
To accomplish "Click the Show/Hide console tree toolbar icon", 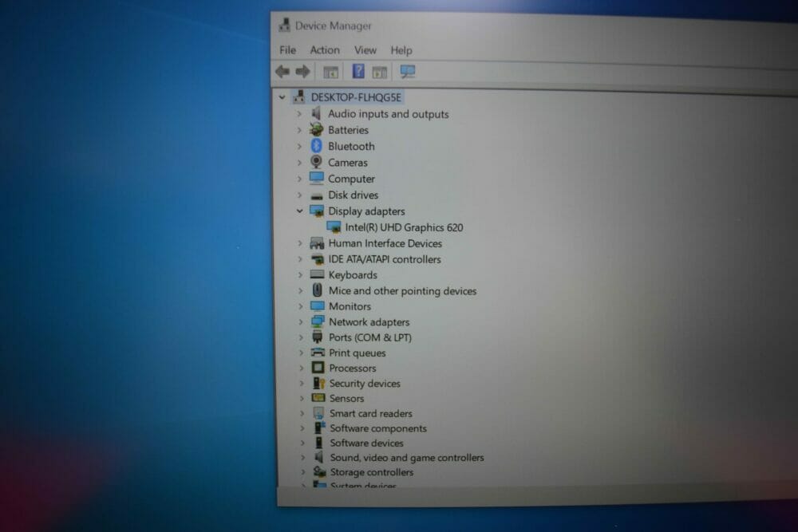I will click(331, 73).
